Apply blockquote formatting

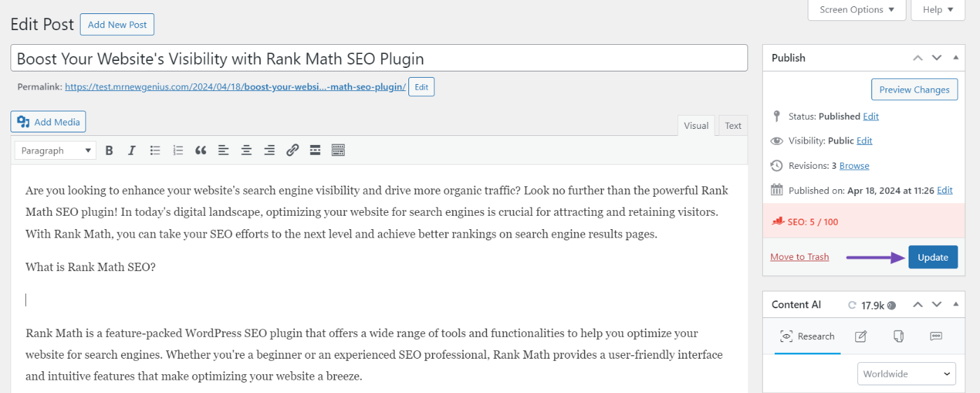(201, 150)
